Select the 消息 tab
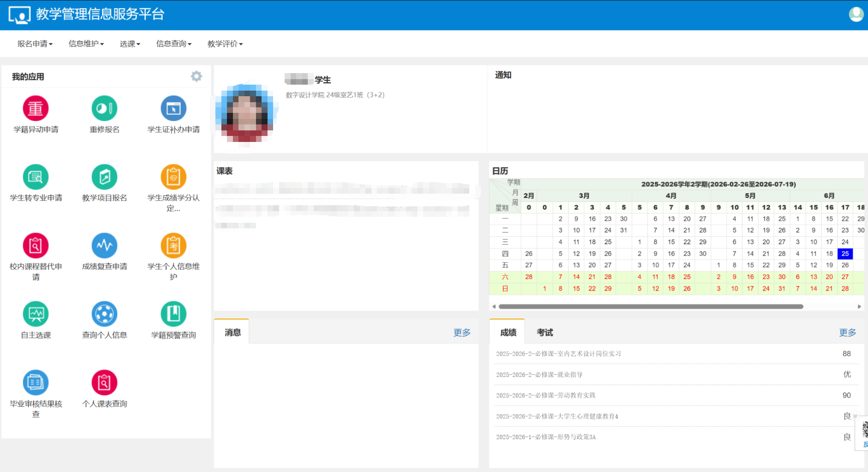Viewport: 868px width, 472px height. click(232, 332)
